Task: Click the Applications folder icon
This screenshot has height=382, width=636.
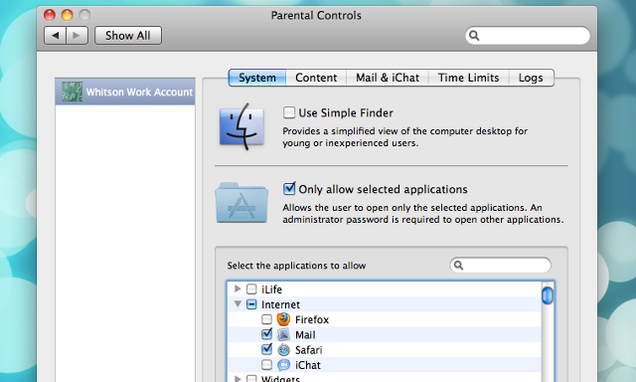Action: click(x=242, y=202)
